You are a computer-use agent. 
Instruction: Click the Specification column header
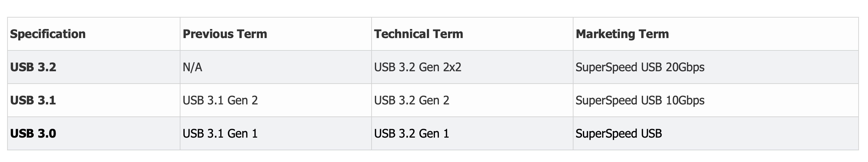coord(48,34)
